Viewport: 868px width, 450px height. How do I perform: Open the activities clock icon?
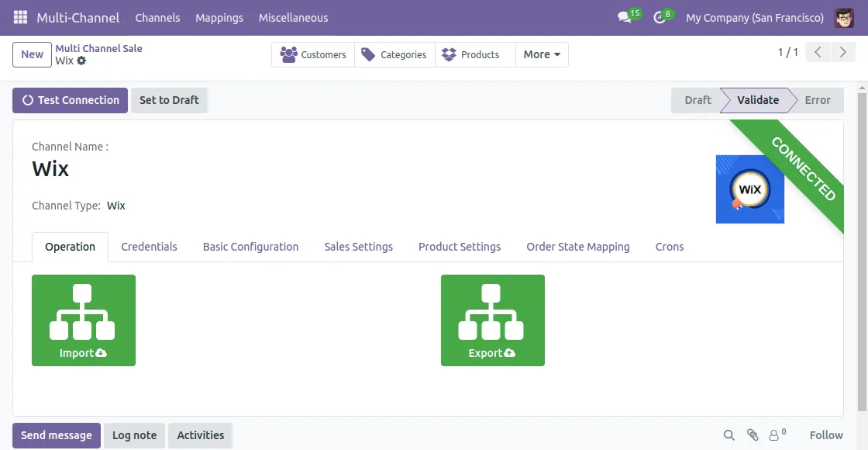pyautogui.click(x=658, y=16)
